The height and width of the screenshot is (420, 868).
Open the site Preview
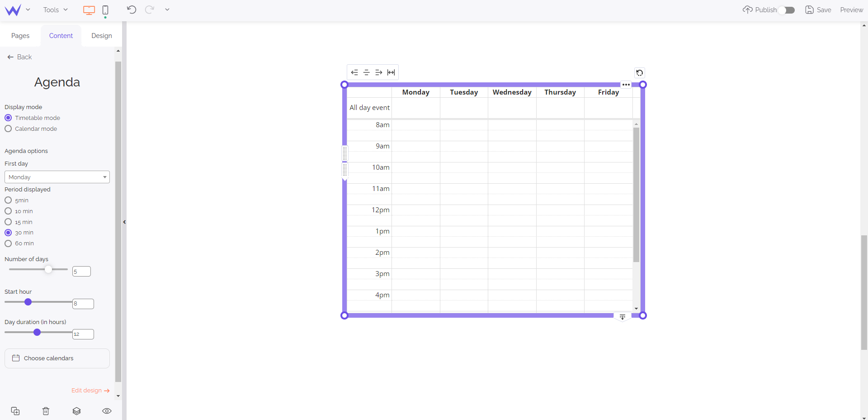point(852,10)
